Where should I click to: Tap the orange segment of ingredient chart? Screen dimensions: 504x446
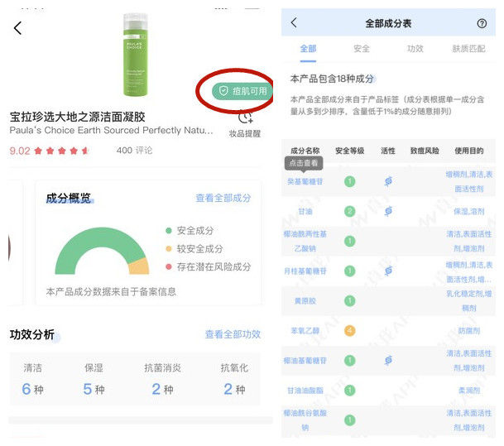point(139,266)
